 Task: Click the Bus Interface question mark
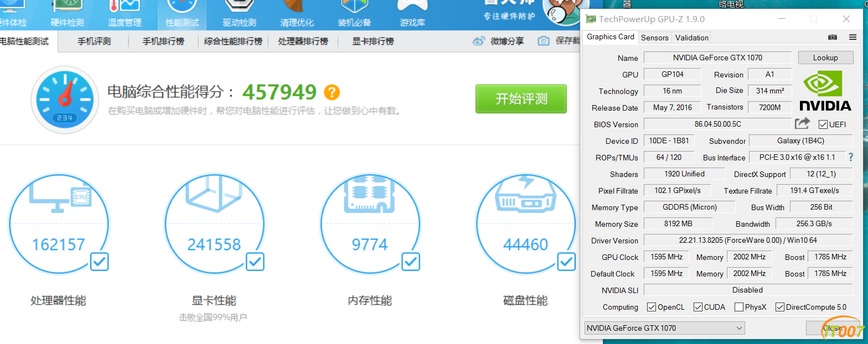[x=851, y=157]
